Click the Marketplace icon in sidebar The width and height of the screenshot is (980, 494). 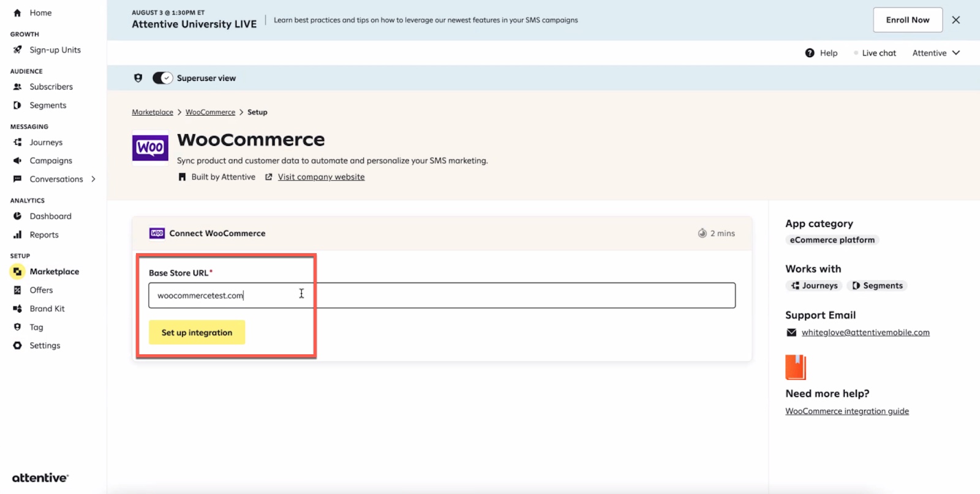pyautogui.click(x=17, y=272)
